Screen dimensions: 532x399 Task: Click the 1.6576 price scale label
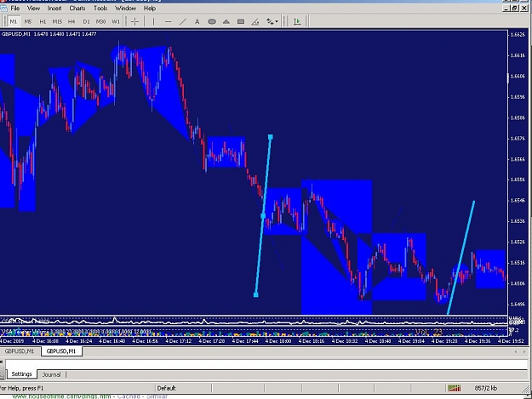pos(518,139)
